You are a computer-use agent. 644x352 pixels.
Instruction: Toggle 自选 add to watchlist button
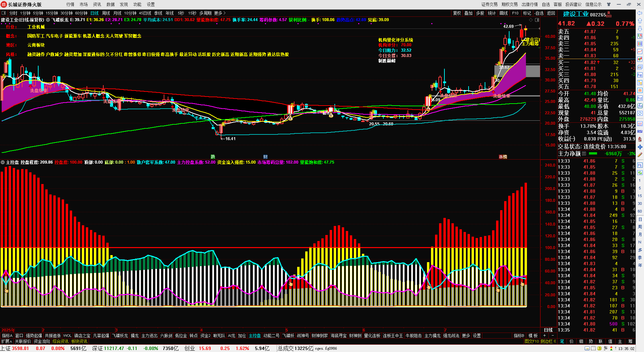[539, 13]
